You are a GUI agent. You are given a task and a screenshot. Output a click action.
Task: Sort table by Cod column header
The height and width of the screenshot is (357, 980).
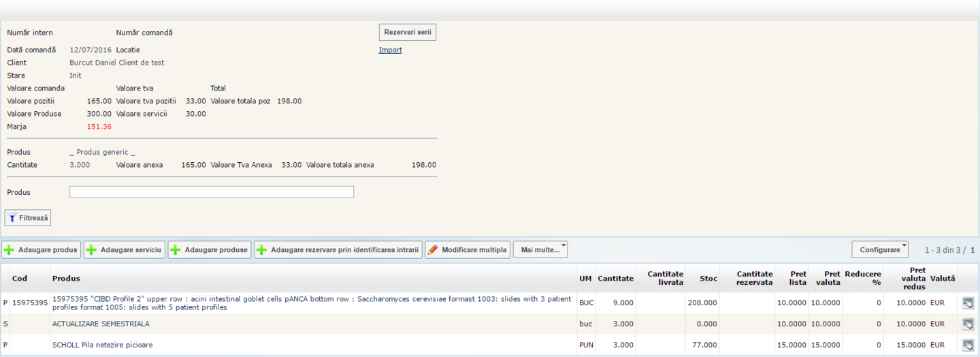click(20, 278)
